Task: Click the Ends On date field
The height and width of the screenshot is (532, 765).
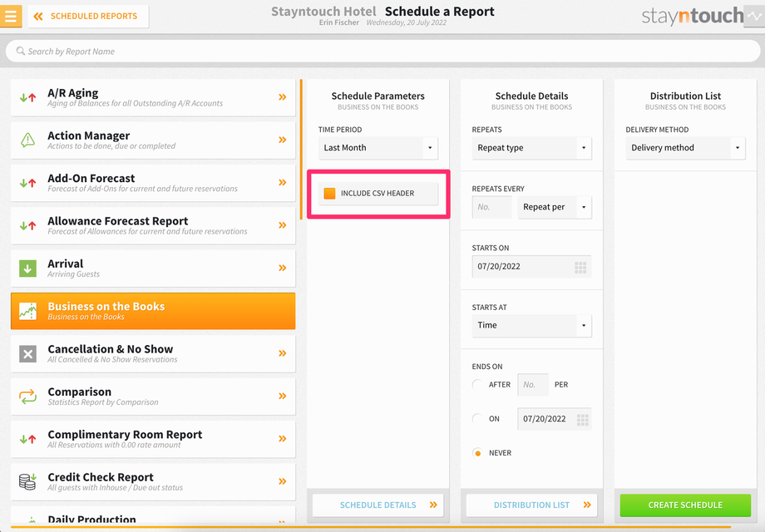Action: tap(555, 419)
